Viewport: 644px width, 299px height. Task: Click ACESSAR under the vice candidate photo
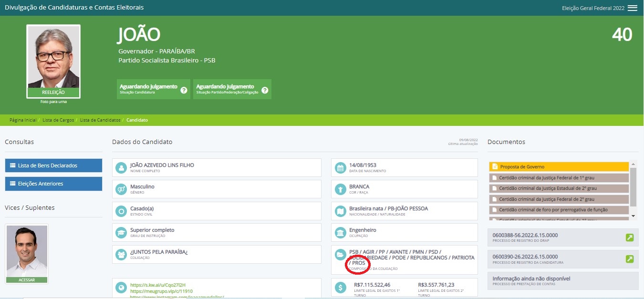[27, 280]
